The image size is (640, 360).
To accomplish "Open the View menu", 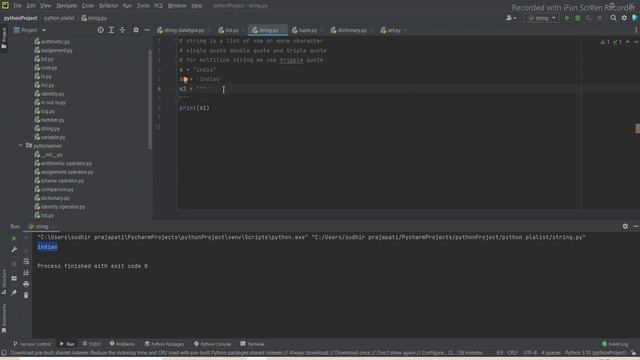I will pos(45,6).
